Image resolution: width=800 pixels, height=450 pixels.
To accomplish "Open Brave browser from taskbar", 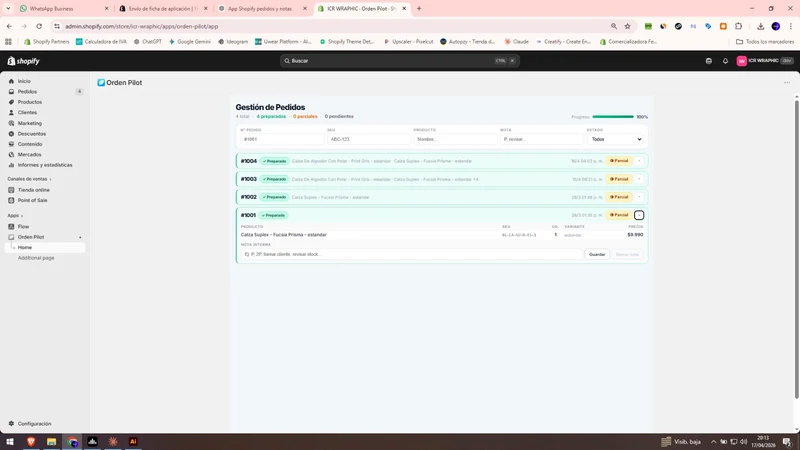I will click(31, 442).
